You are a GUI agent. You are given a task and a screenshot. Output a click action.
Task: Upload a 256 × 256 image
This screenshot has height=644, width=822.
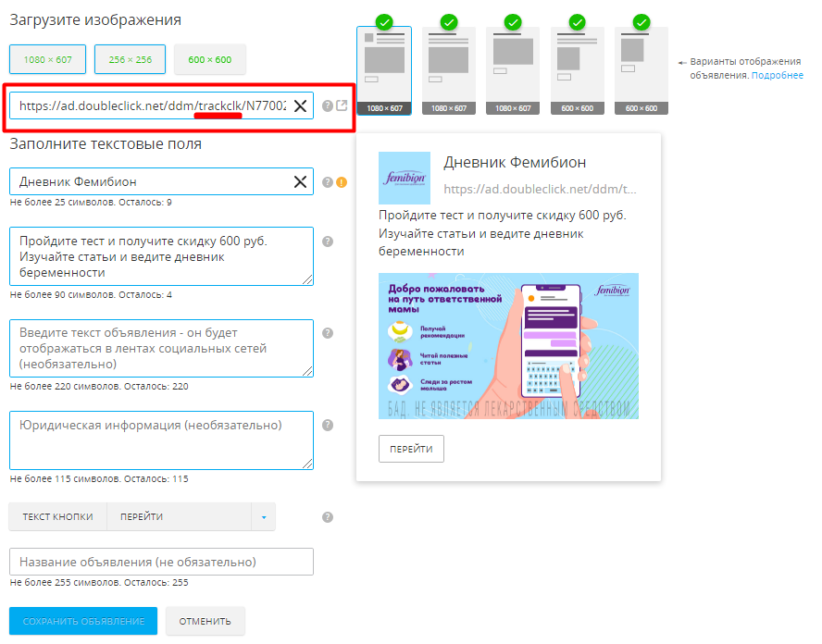click(x=130, y=60)
